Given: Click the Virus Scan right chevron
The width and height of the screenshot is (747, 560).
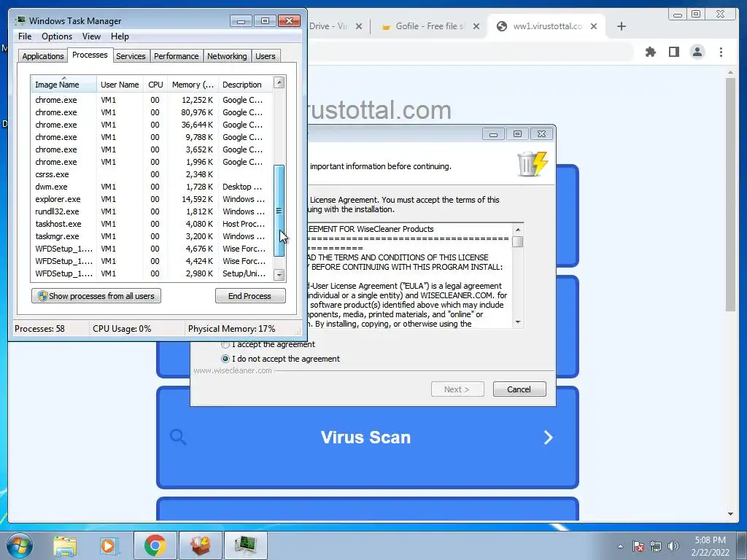Looking at the screenshot, I should pyautogui.click(x=549, y=437).
